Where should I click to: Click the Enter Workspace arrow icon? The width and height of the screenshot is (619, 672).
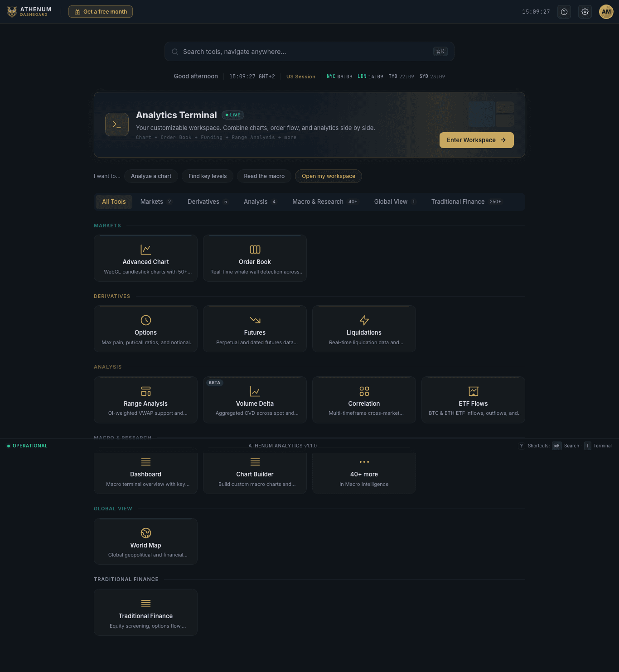click(x=503, y=140)
